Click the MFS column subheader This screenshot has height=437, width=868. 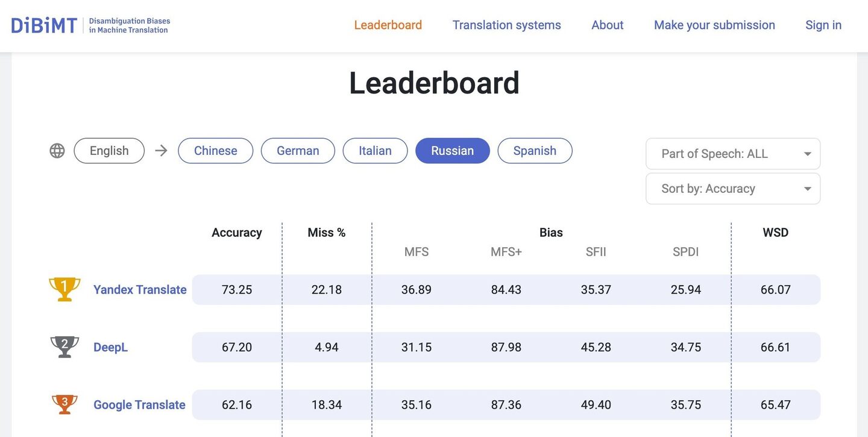tap(417, 252)
